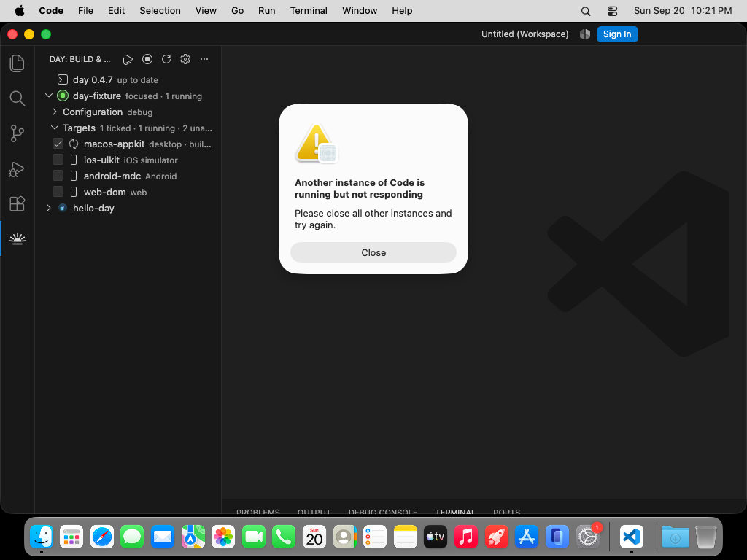Viewport: 747px width, 560px height.
Task: Click the DAY: BUILD & ... panel title
Action: (x=80, y=59)
